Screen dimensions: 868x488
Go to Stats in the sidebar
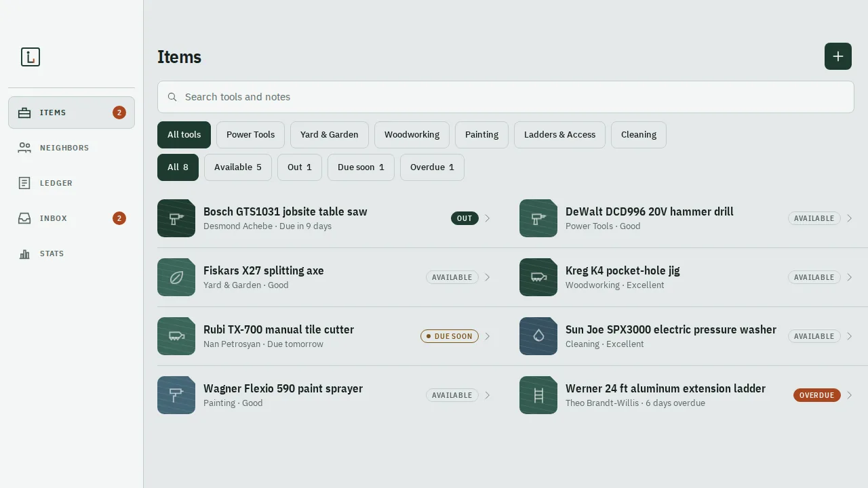click(71, 253)
